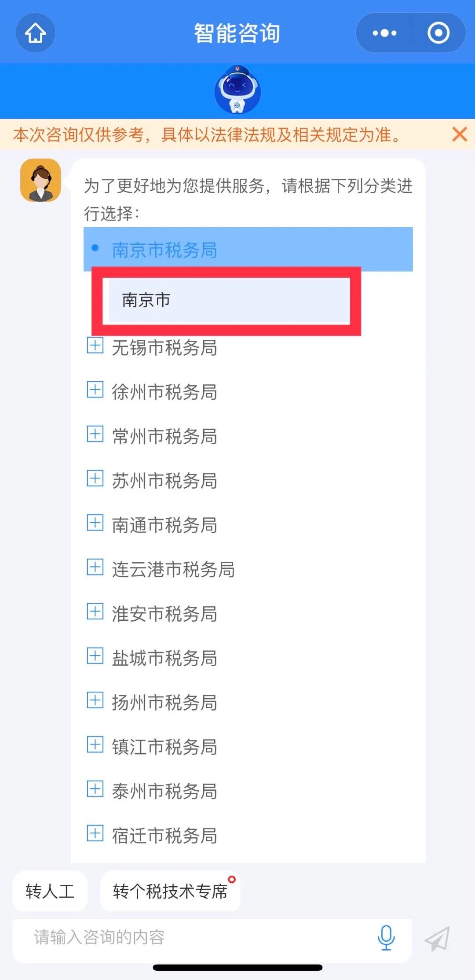Select 常州市税务局 from the list
The image size is (475, 980).
click(x=164, y=436)
